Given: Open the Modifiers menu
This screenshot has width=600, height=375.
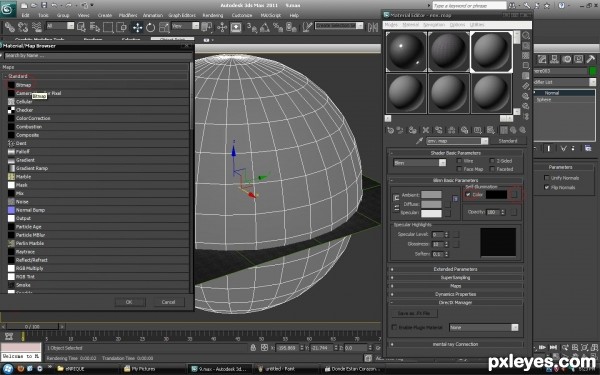Looking at the screenshot, I should (128, 15).
